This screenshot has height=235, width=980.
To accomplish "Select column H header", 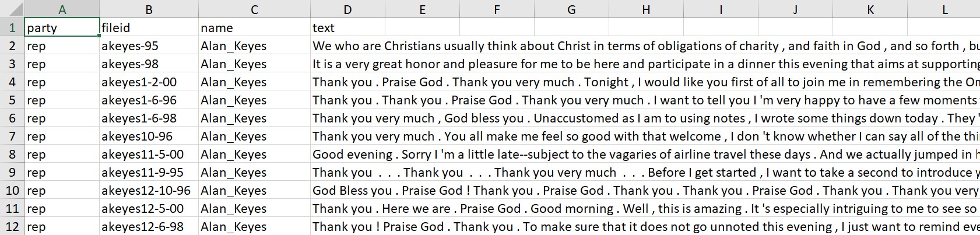I will [646, 9].
